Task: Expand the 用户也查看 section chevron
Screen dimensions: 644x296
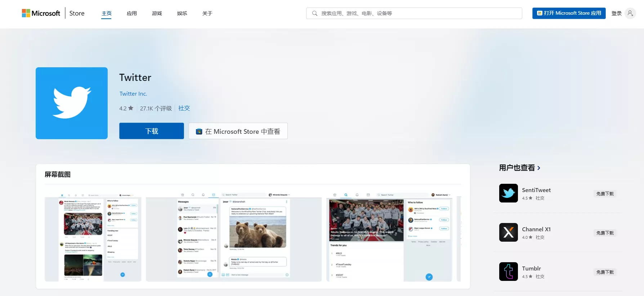Action: click(x=539, y=168)
